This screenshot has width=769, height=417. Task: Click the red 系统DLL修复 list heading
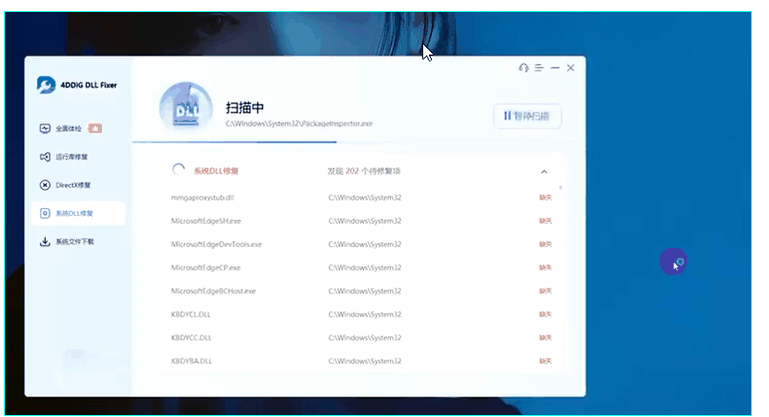pyautogui.click(x=216, y=171)
